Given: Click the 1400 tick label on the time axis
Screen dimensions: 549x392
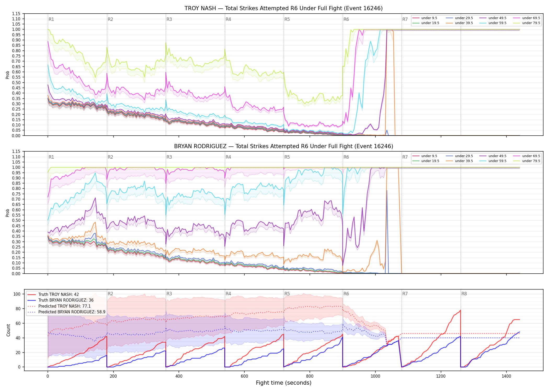Looking at the screenshot, I should 506,376.
